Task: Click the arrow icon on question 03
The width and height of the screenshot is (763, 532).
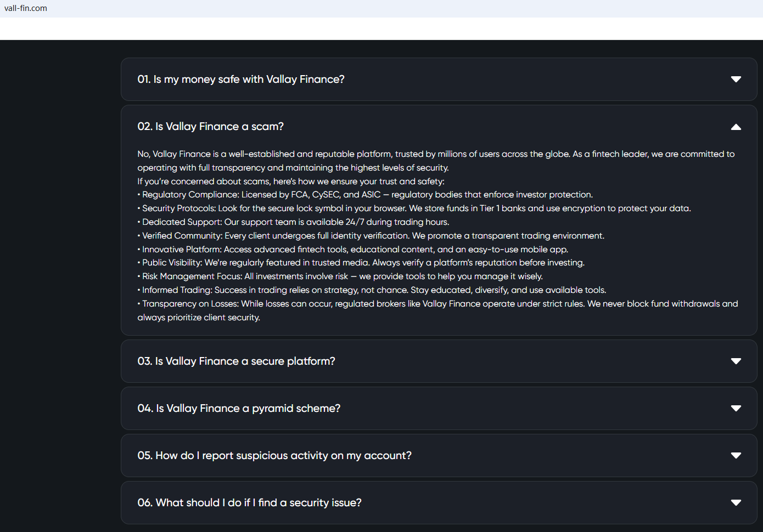Action: pyautogui.click(x=736, y=361)
